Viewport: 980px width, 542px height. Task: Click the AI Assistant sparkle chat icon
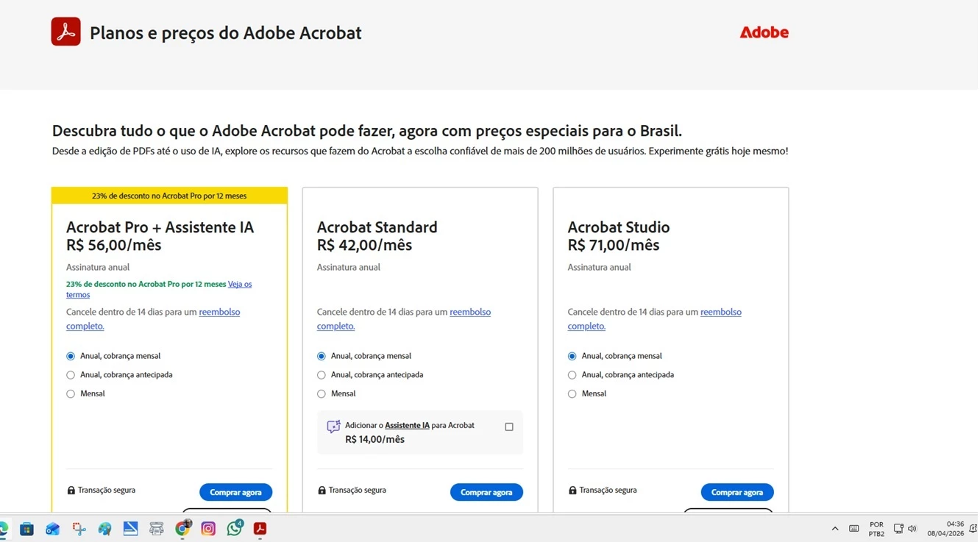click(x=333, y=427)
